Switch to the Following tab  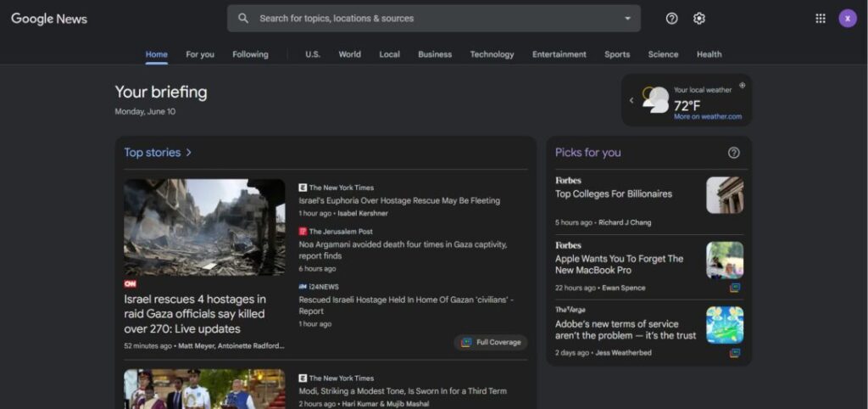(x=250, y=54)
